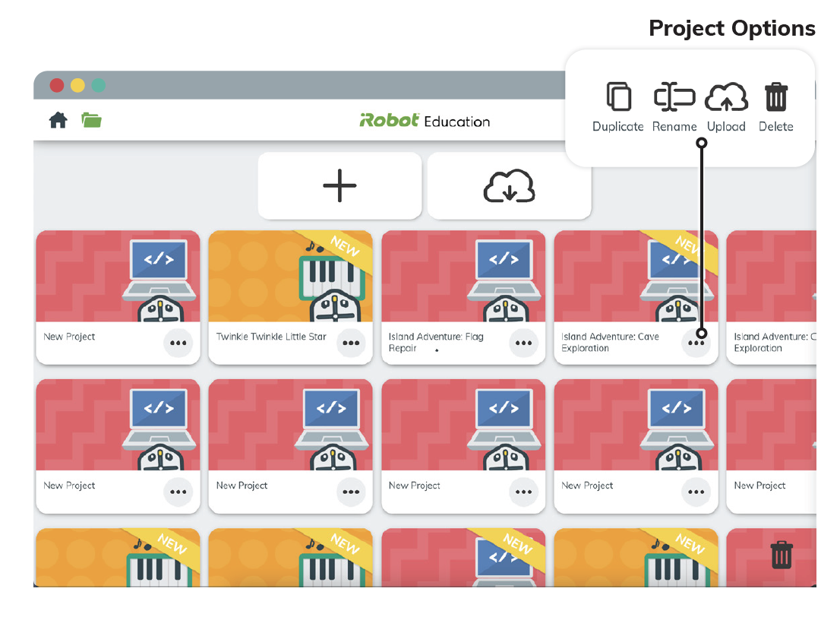Open the green projects folder icon

tap(92, 120)
